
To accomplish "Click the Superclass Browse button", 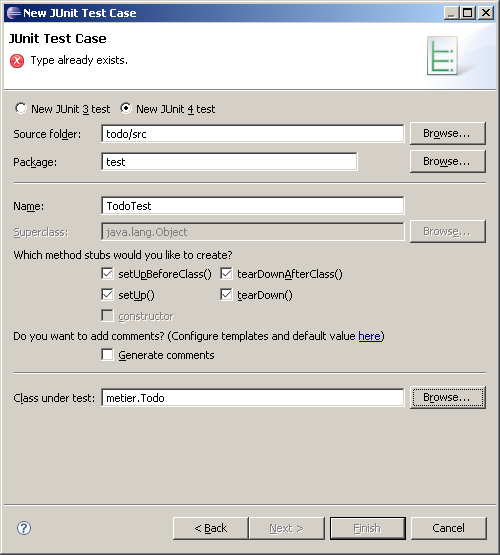I will (x=448, y=231).
